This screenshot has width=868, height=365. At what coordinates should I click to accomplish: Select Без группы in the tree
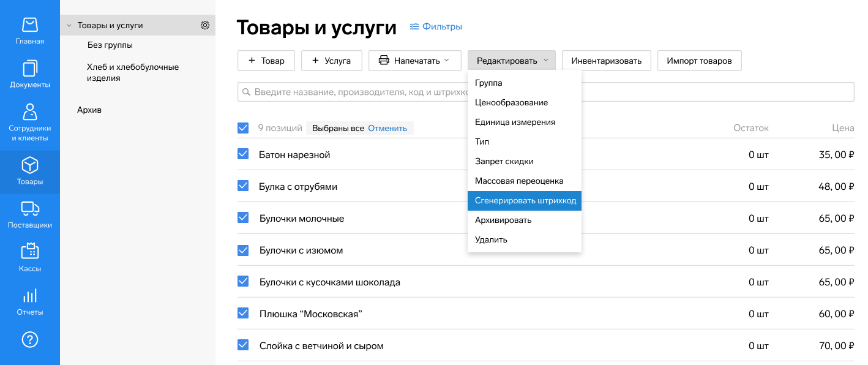[x=110, y=45]
